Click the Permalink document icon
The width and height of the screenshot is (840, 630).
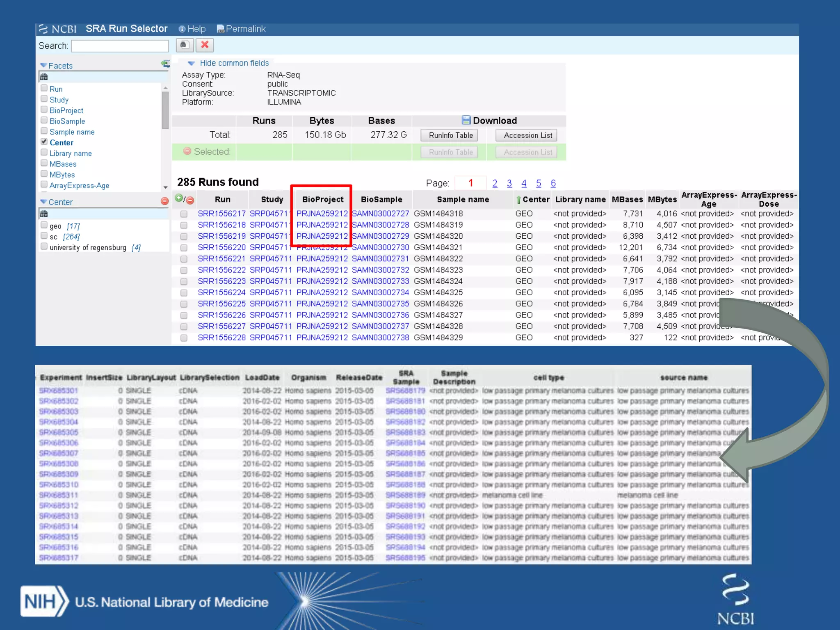(220, 29)
